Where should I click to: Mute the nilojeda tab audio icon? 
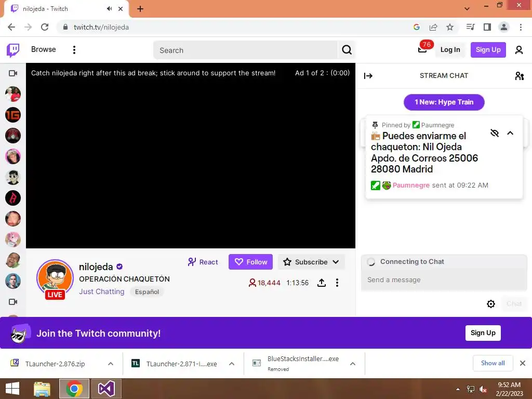(109, 9)
